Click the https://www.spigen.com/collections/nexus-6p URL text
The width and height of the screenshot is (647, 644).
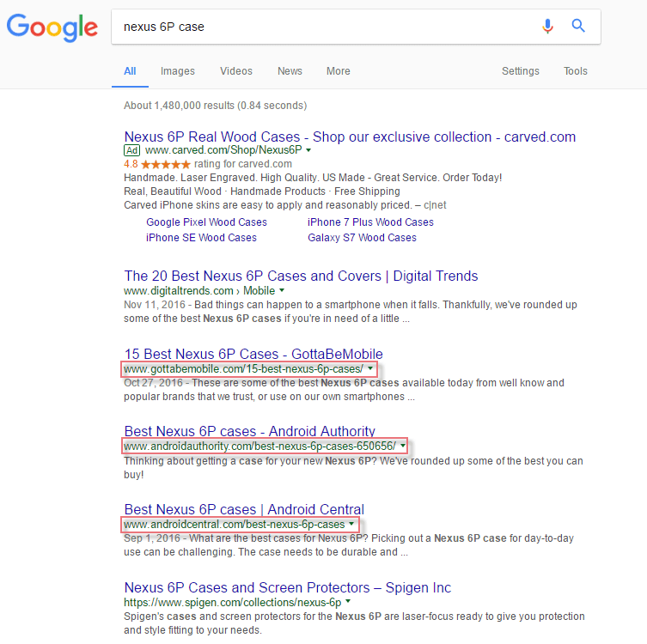(x=233, y=603)
